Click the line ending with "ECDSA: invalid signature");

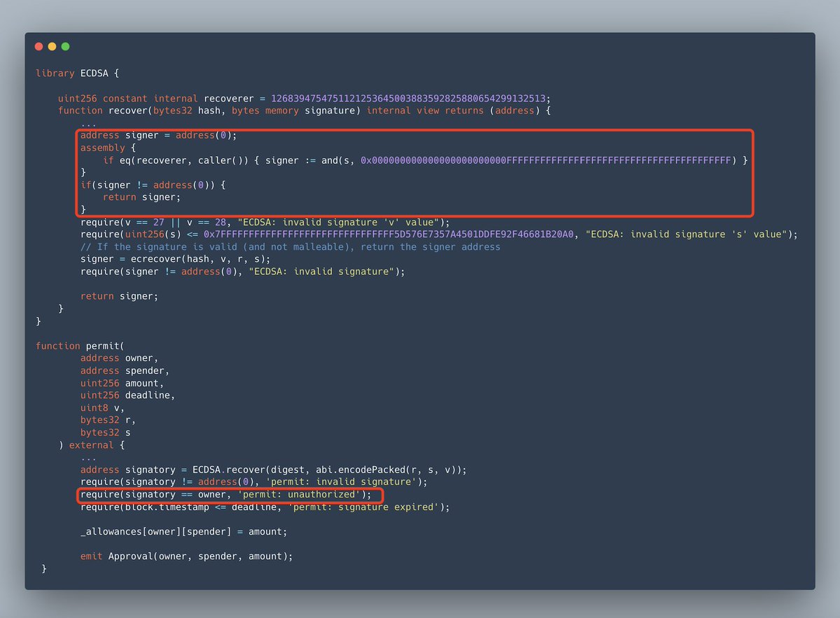pyautogui.click(x=242, y=272)
